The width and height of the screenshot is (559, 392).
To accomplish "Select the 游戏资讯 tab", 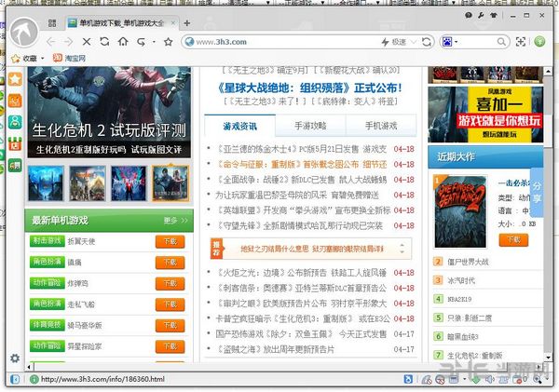I will (240, 126).
